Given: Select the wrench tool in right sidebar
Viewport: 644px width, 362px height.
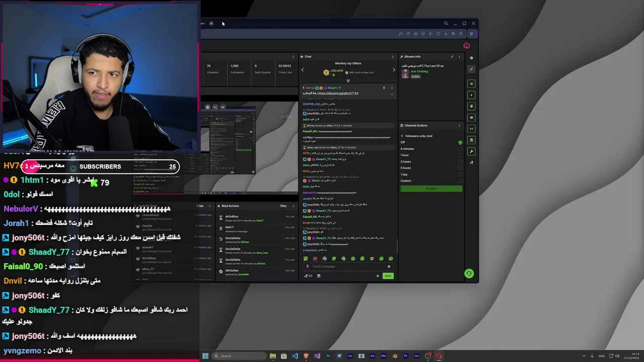Looking at the screenshot, I should 471,151.
